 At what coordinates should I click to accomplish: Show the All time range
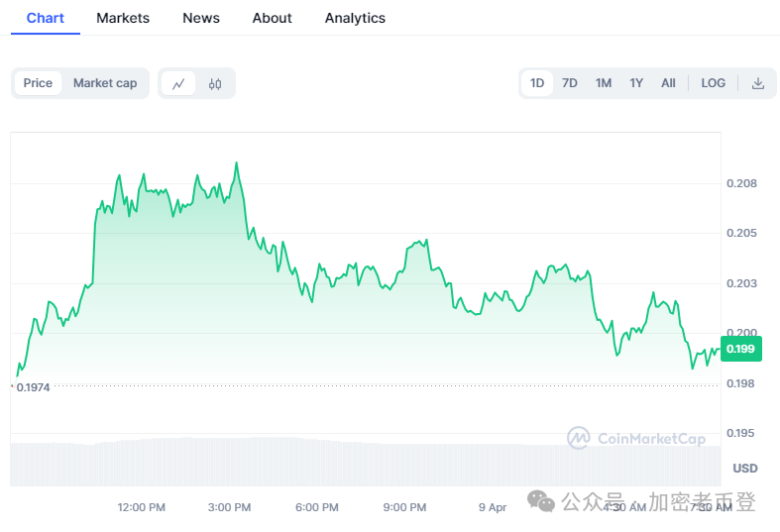tap(668, 83)
